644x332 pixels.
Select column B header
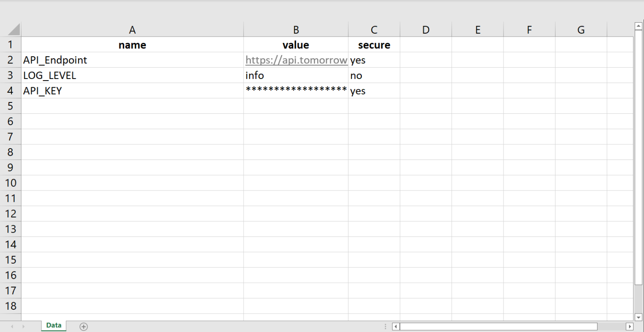(x=296, y=30)
